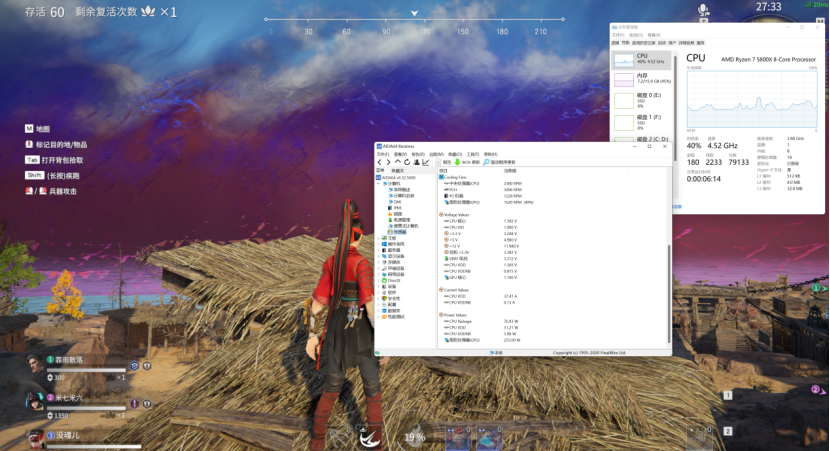Select IPMI item in AIDA64 tree
Screen dimensions: 830x451
394,208
